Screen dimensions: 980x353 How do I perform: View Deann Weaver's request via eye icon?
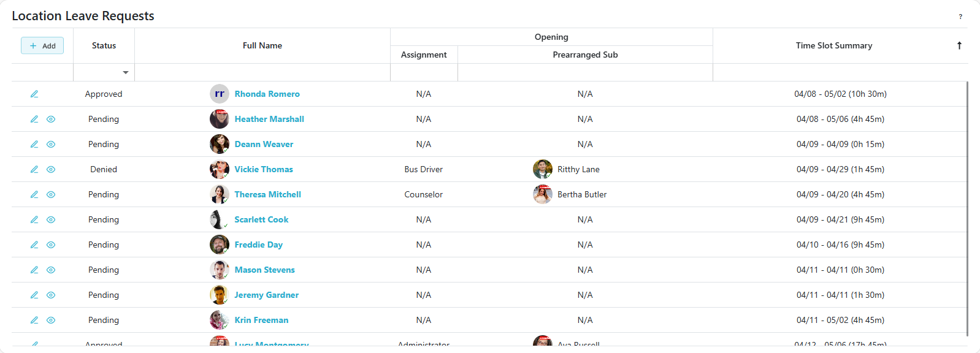(x=51, y=144)
